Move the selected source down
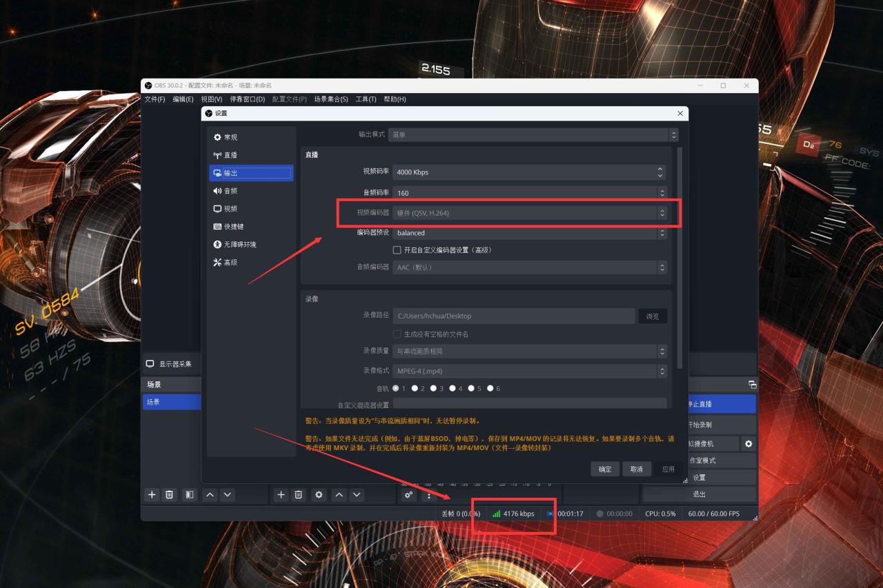The height and width of the screenshot is (588, 883). point(357,495)
